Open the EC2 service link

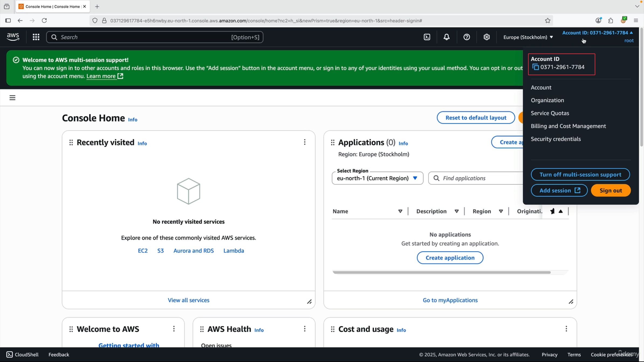point(143,251)
